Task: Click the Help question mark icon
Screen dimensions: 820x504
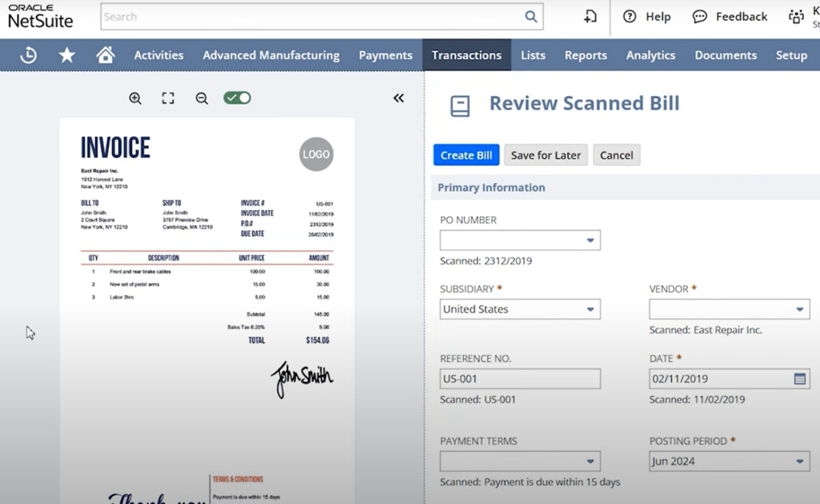Action: click(x=630, y=17)
